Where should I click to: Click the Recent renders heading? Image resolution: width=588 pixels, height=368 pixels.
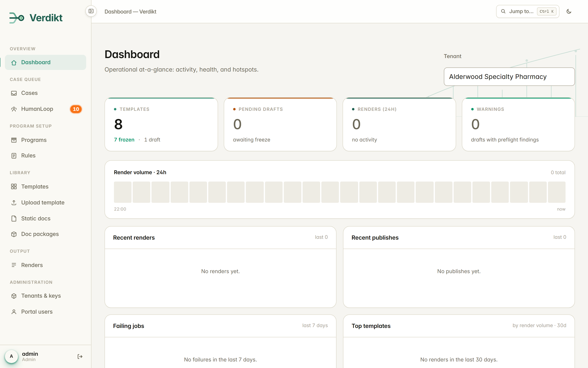coord(134,238)
